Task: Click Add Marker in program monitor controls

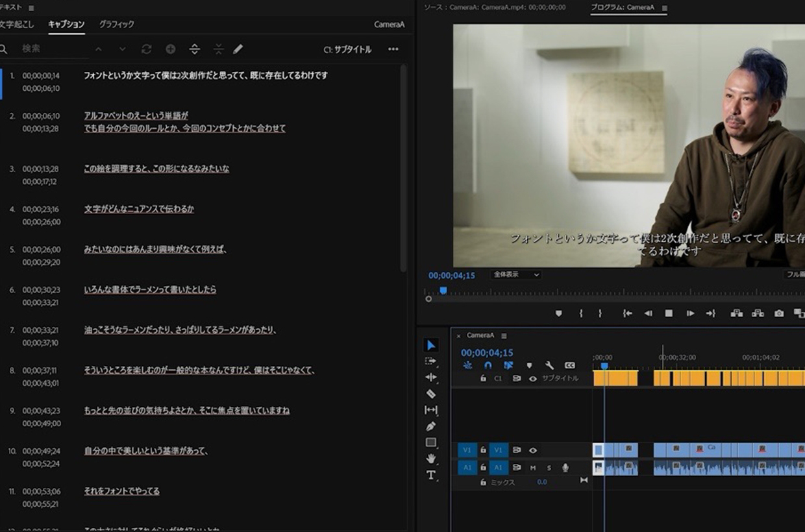Action: click(x=559, y=313)
